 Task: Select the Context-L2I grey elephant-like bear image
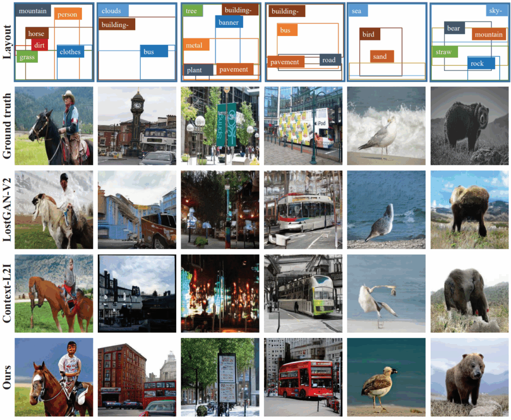(x=469, y=294)
